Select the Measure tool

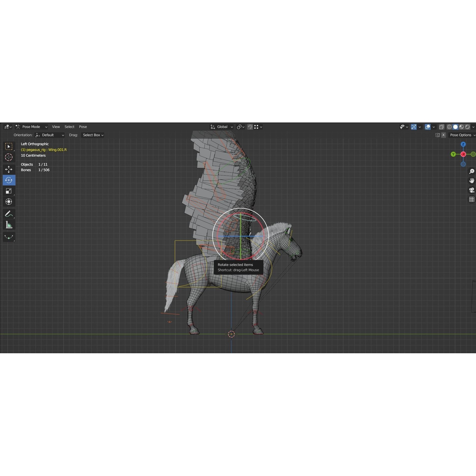coord(9,224)
